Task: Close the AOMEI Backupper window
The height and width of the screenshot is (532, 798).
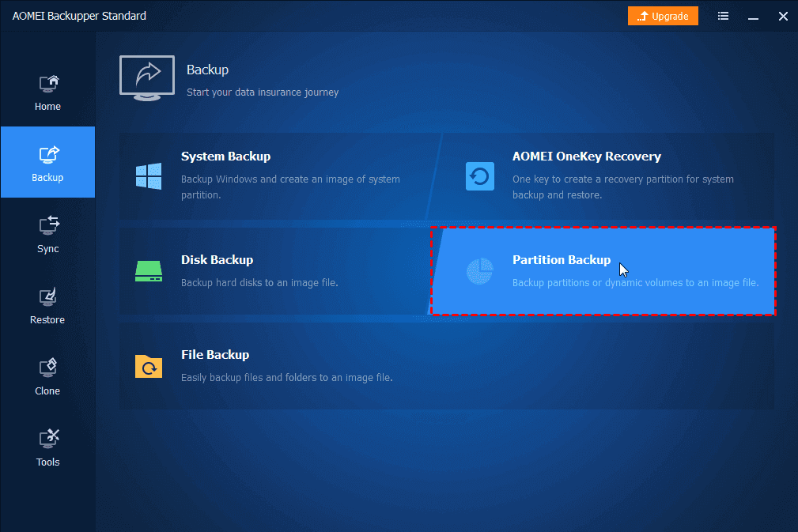Action: pos(783,17)
